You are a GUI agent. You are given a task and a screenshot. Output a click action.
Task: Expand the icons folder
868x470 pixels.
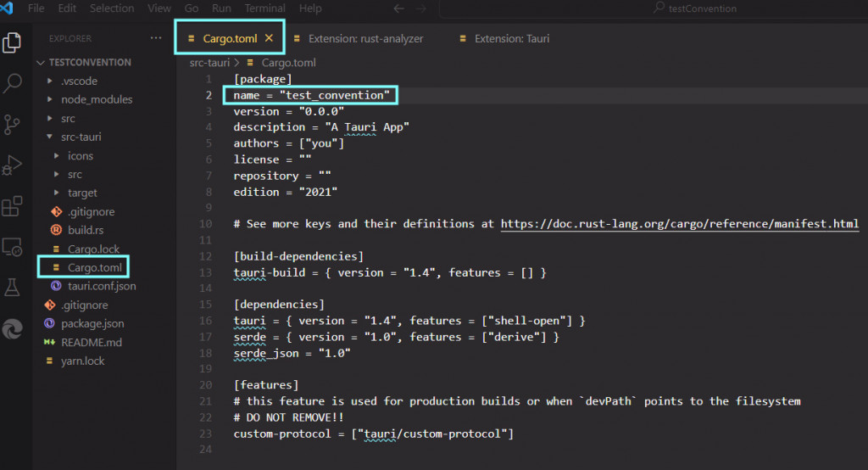coord(57,156)
